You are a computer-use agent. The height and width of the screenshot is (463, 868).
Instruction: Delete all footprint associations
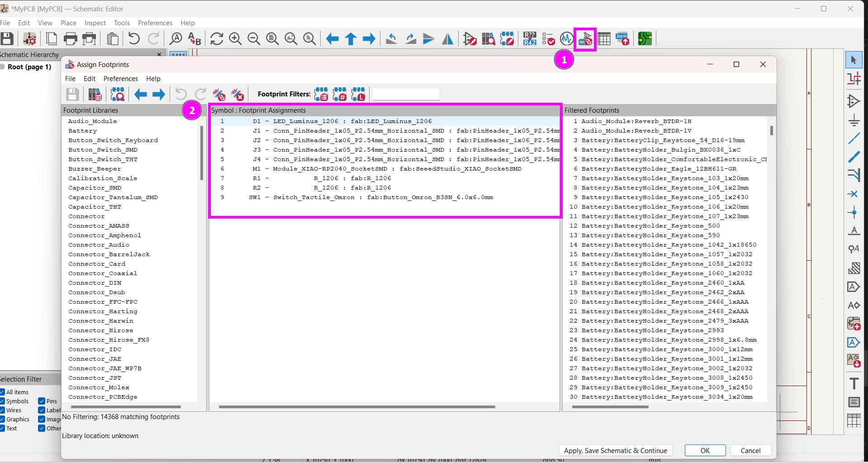point(237,94)
